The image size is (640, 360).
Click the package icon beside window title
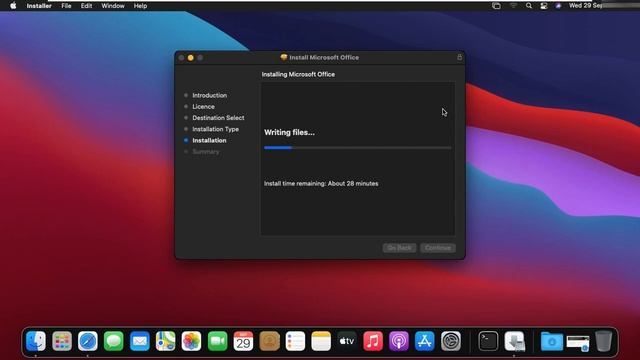(x=284, y=57)
